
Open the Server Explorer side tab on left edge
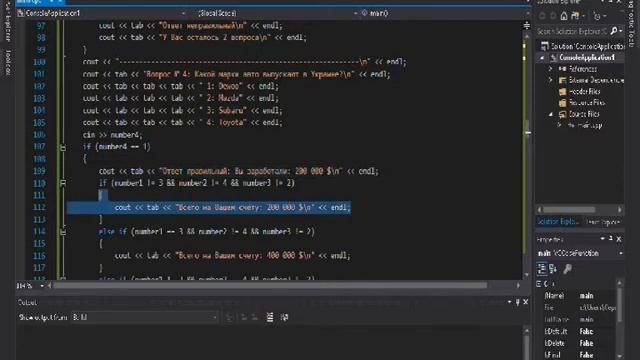tap(7, 20)
